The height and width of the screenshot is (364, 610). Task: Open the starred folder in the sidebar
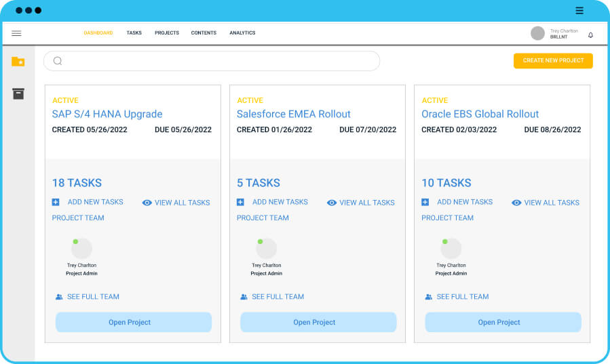coord(18,62)
